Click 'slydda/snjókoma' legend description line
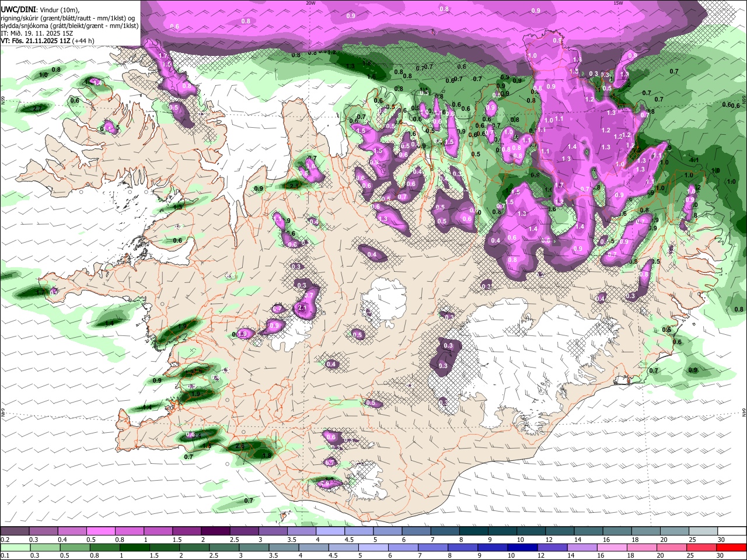 pos(69,26)
